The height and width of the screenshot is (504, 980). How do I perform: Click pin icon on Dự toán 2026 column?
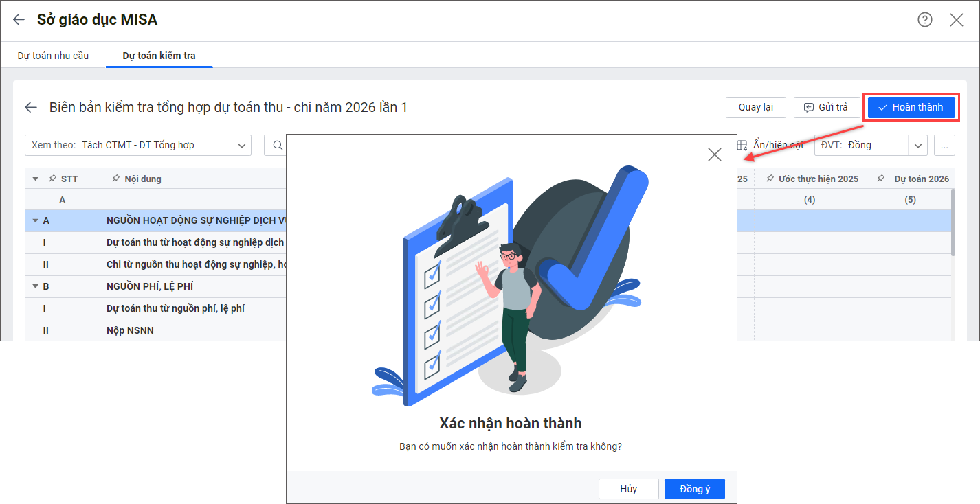(880, 179)
